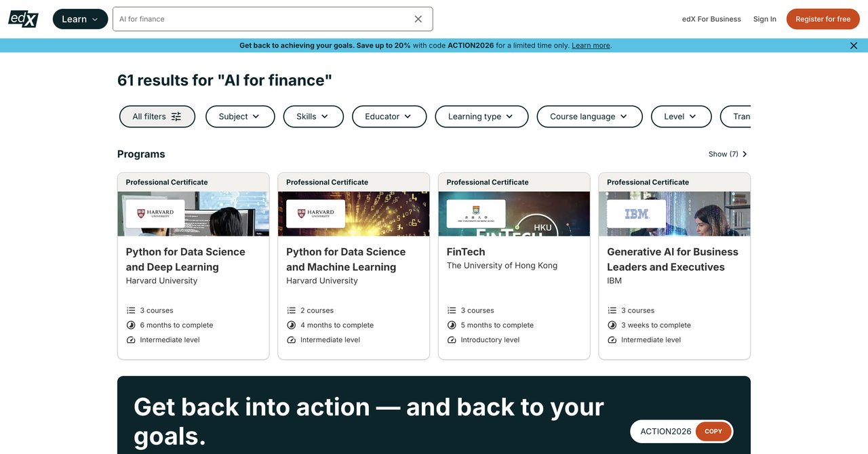Click Register for free button

(823, 19)
